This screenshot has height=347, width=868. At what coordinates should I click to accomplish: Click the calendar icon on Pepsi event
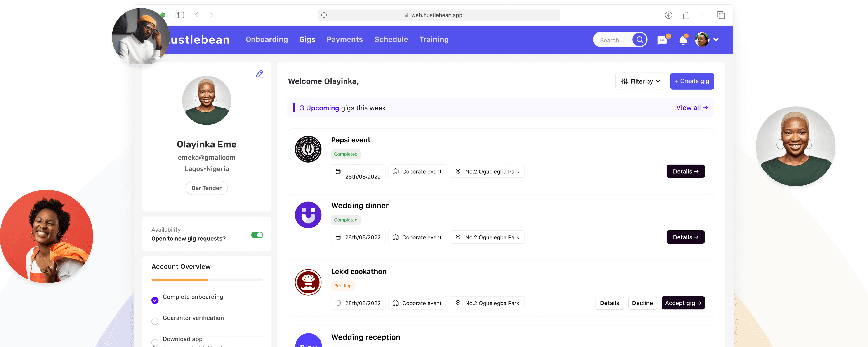(338, 171)
